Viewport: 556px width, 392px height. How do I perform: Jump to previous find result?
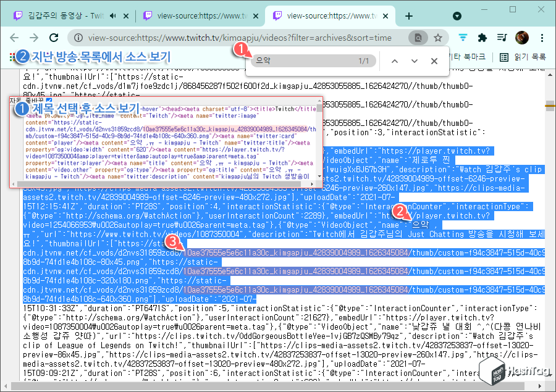coord(394,61)
